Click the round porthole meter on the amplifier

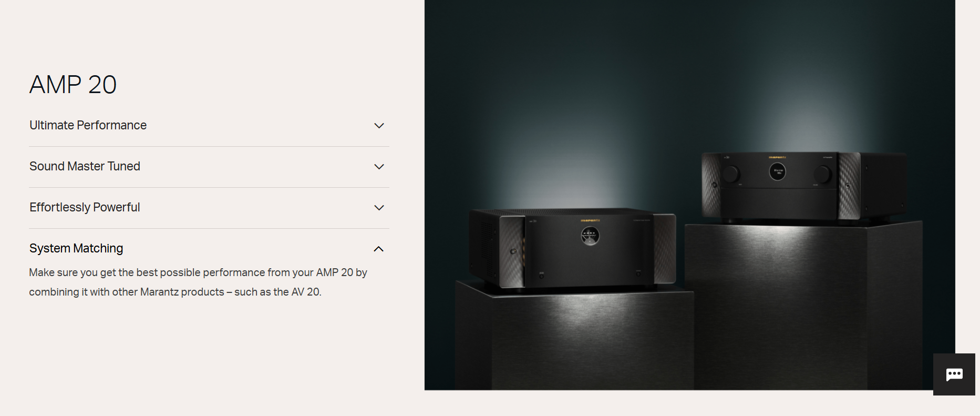[x=590, y=236]
